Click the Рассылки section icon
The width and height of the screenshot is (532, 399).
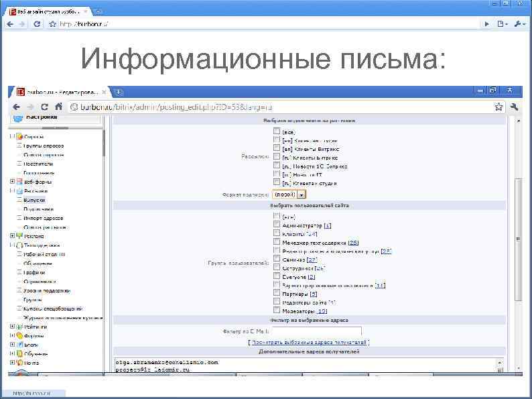tap(19, 191)
